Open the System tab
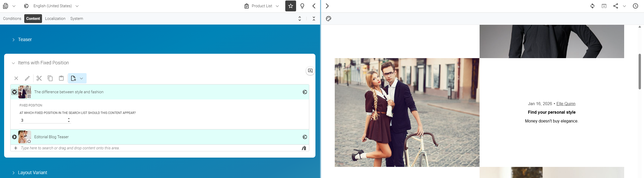The image size is (644, 178). coord(77,19)
